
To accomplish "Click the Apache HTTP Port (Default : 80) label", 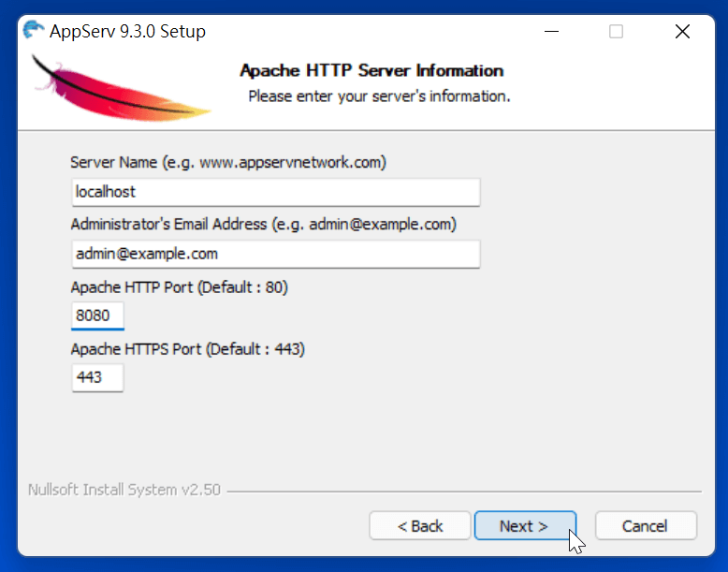I will (180, 287).
